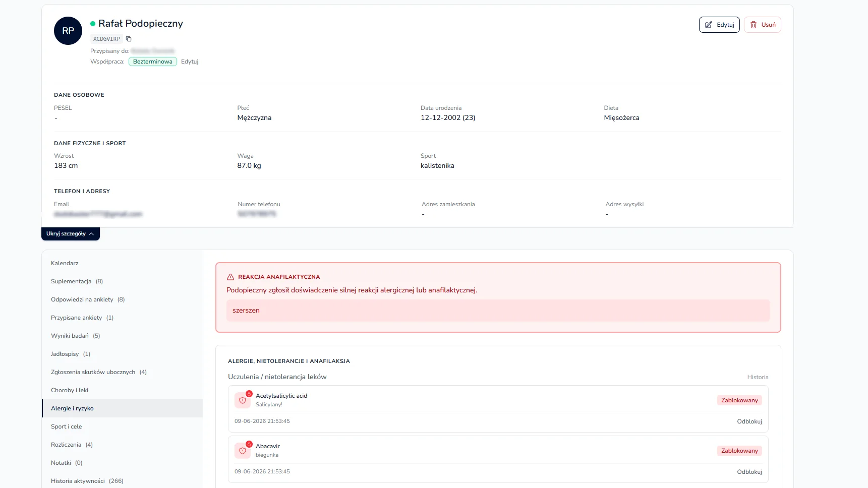Click the name Rafał Podopieczny
This screenshot has height=488, width=868.
141,24
